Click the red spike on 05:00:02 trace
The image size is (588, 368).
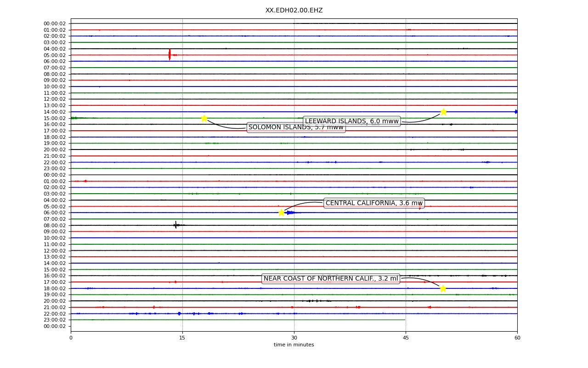170,55
